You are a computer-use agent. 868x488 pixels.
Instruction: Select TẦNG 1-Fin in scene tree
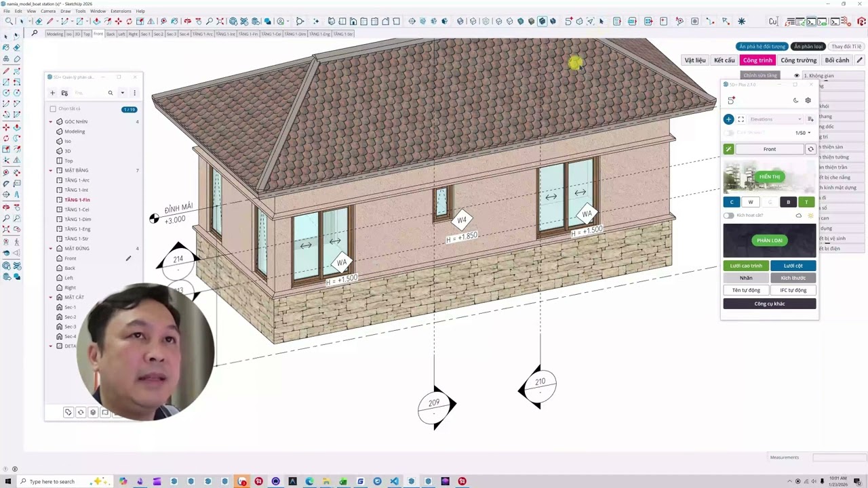(x=77, y=200)
